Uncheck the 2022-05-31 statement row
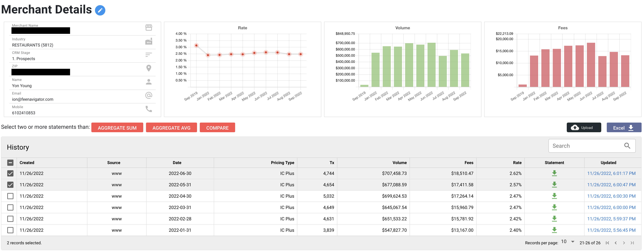 (10, 185)
